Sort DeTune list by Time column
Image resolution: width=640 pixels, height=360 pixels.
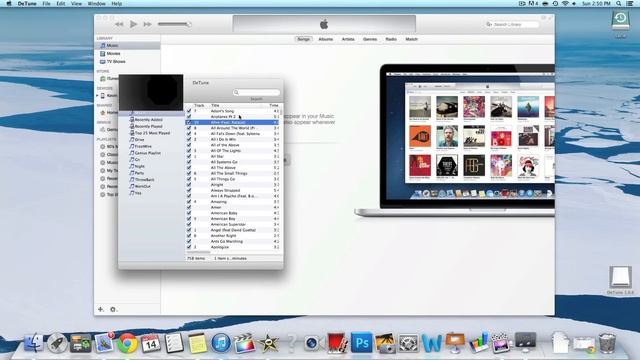273,105
